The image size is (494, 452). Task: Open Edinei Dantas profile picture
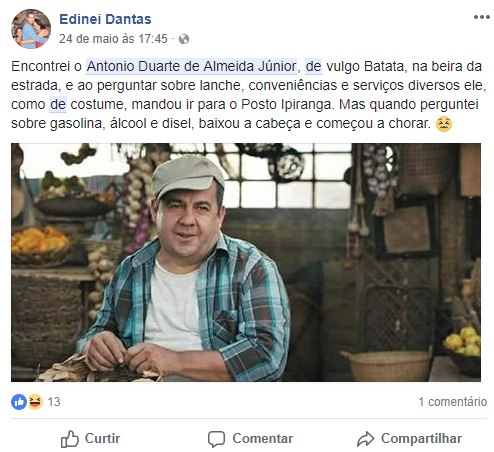pos(31,29)
